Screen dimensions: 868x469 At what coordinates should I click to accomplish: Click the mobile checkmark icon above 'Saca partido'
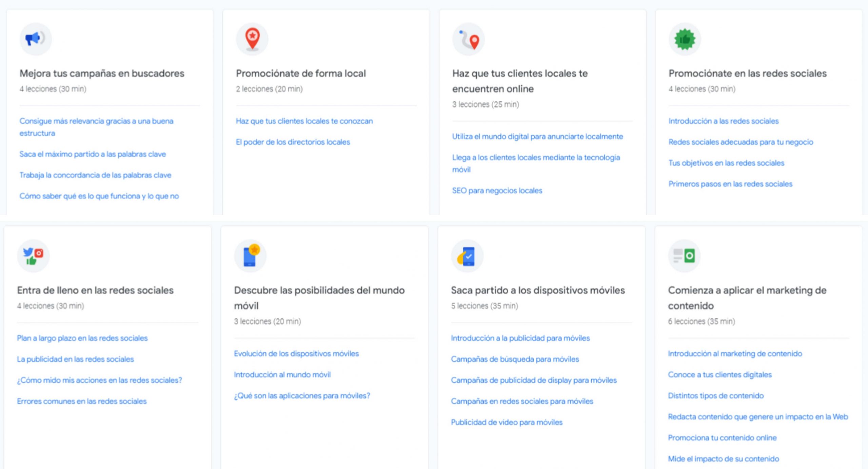pos(468,255)
